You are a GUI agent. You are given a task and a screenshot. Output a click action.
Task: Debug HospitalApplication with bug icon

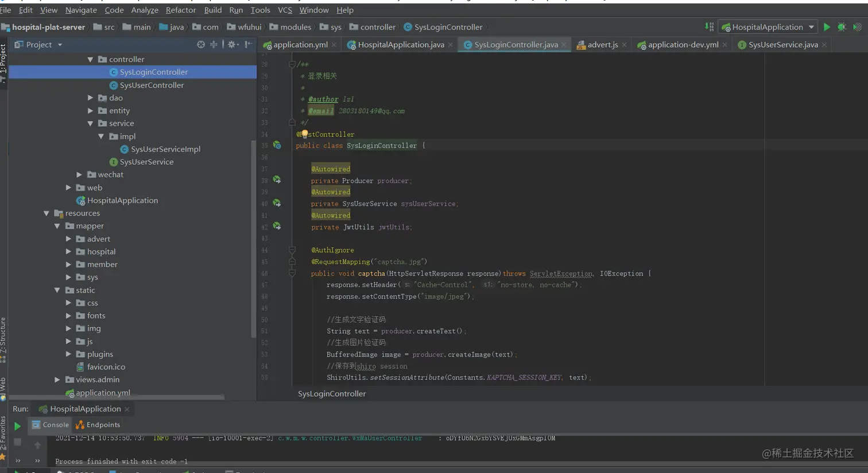pos(842,27)
